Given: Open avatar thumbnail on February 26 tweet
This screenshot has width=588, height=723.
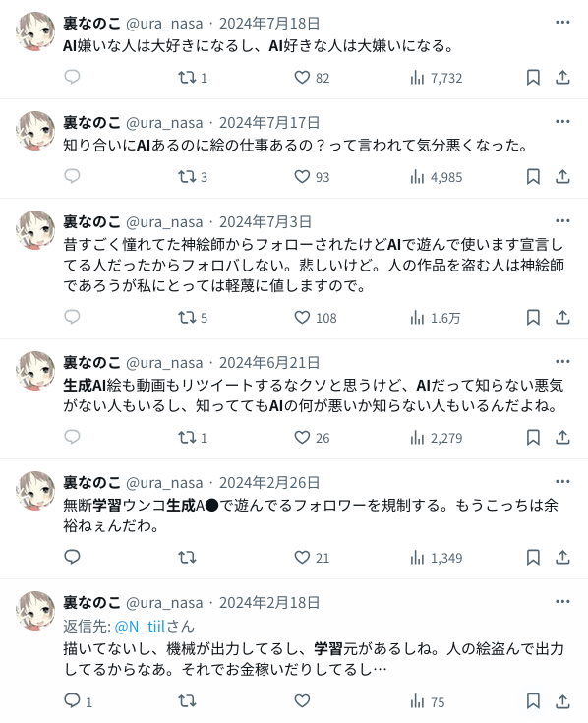Looking at the screenshot, I should pos(35,491).
